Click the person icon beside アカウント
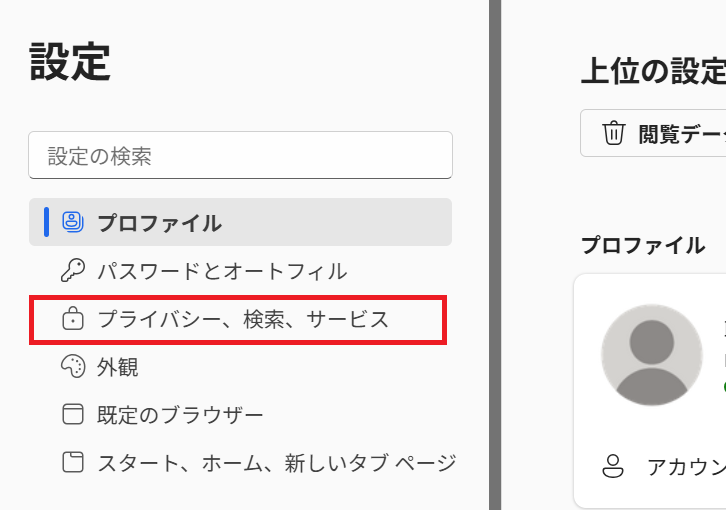The image size is (726, 510). pos(613,466)
